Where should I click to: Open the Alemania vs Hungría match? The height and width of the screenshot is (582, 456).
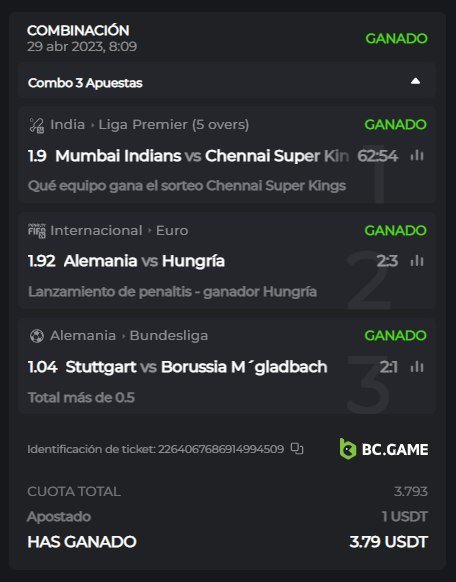coord(144,261)
